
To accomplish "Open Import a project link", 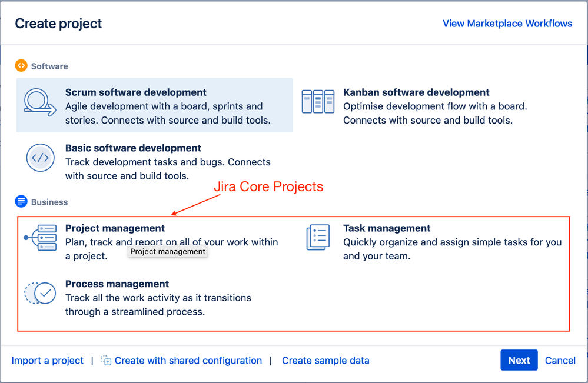I will pyautogui.click(x=48, y=361).
